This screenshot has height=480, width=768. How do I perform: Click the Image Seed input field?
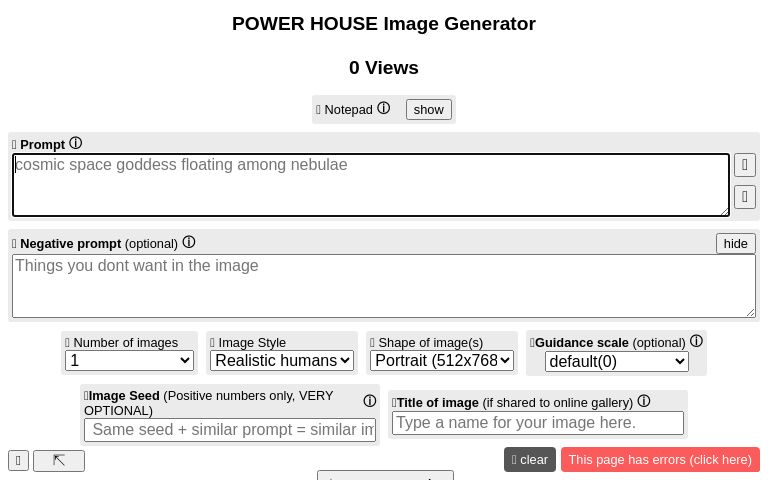click(230, 430)
